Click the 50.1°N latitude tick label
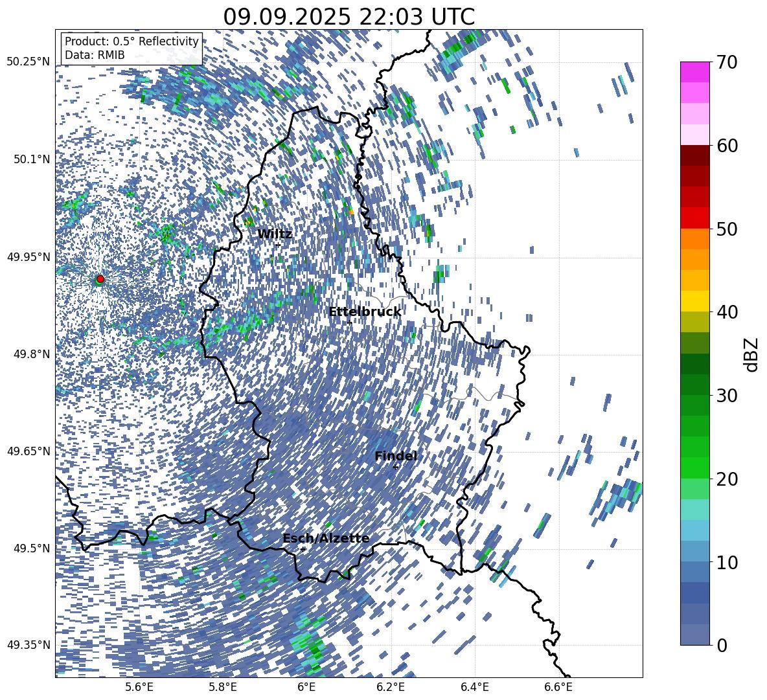Screen dimensions: 767x700 [32, 159]
